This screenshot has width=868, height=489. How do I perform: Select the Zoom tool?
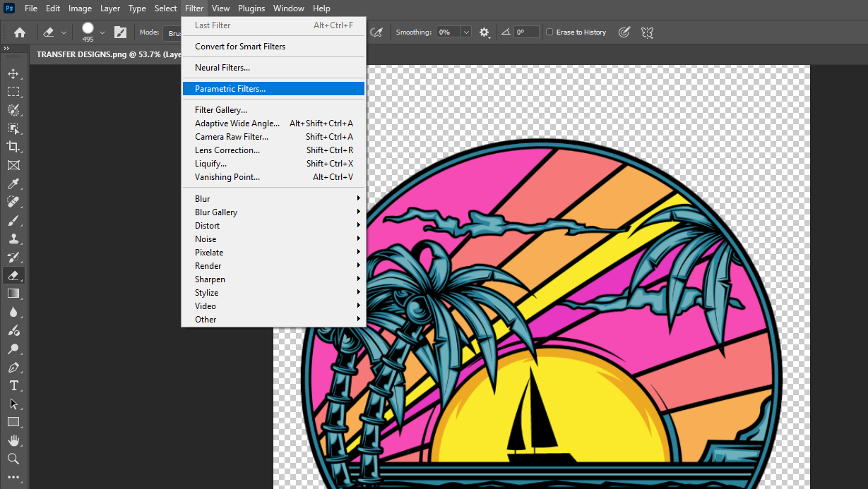click(x=13, y=459)
